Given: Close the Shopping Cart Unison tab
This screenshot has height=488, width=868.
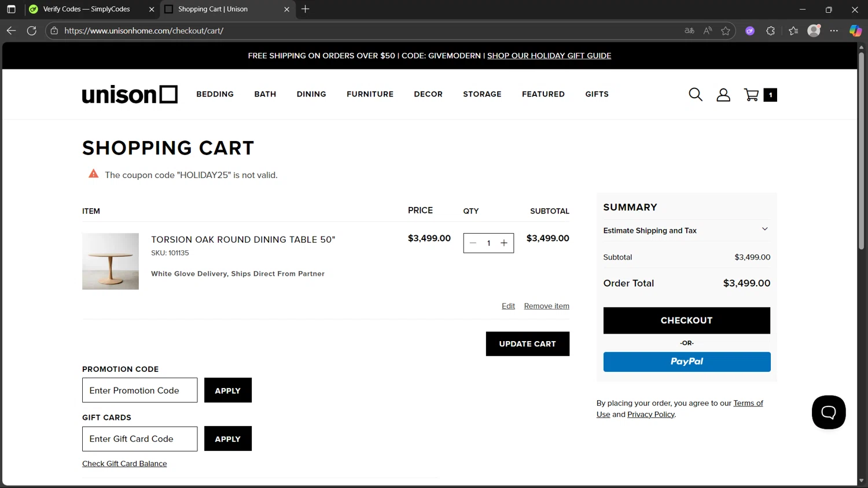Looking at the screenshot, I should [x=286, y=9].
